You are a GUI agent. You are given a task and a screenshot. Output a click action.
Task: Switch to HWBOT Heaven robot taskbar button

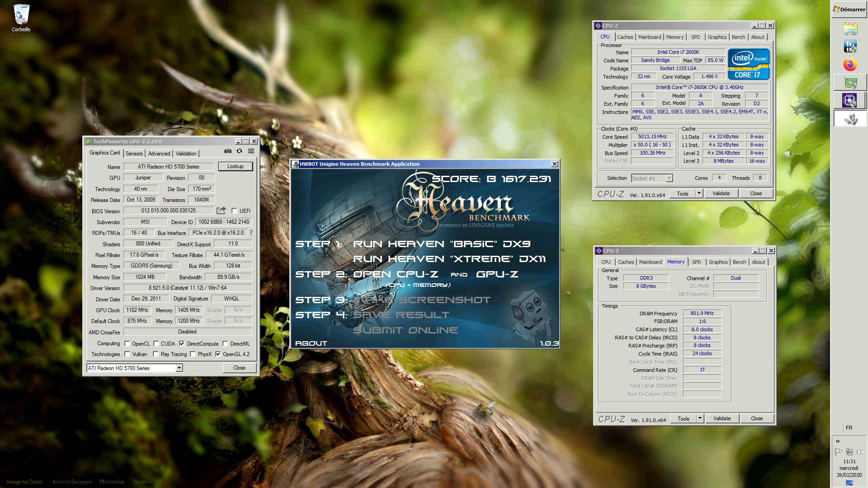pyautogui.click(x=850, y=118)
